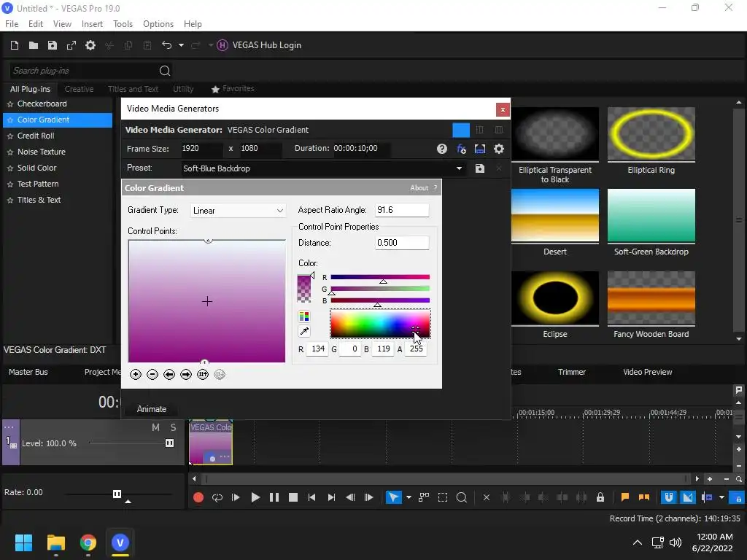Open media generator settings gear icon
Image resolution: width=747 pixels, height=560 pixels.
coord(499,149)
